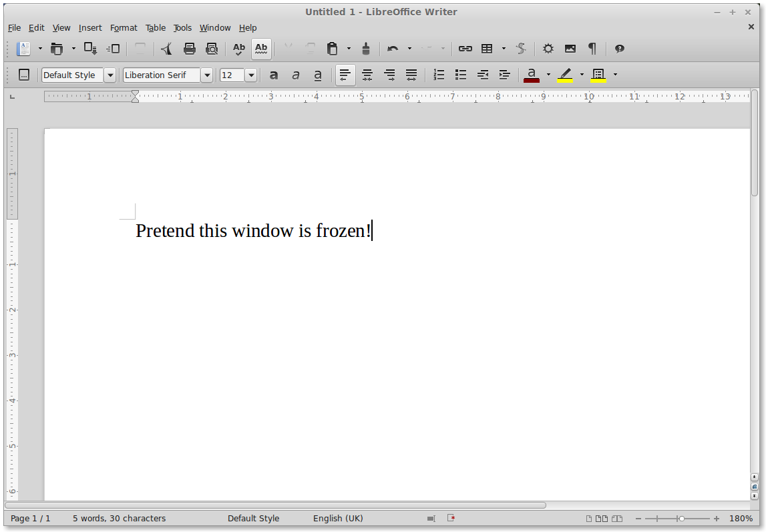Toggle the numbered list button
This screenshot has height=532, width=766.
[439, 75]
